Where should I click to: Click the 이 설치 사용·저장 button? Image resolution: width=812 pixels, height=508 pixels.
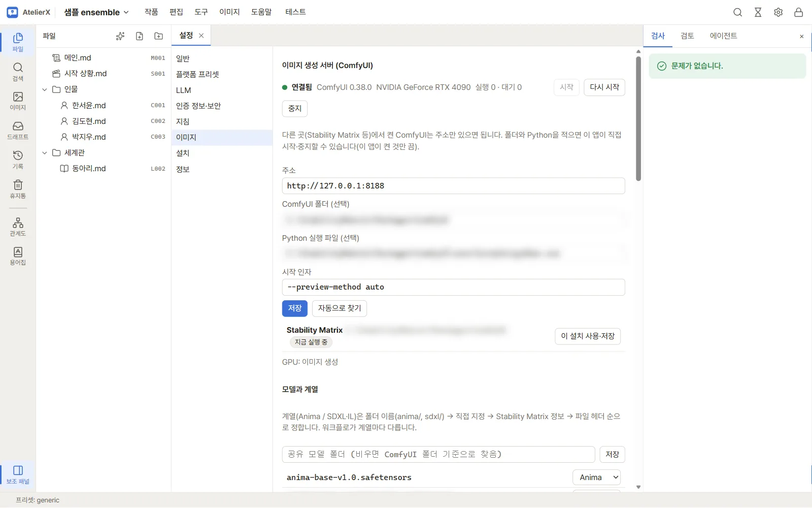pyautogui.click(x=588, y=336)
